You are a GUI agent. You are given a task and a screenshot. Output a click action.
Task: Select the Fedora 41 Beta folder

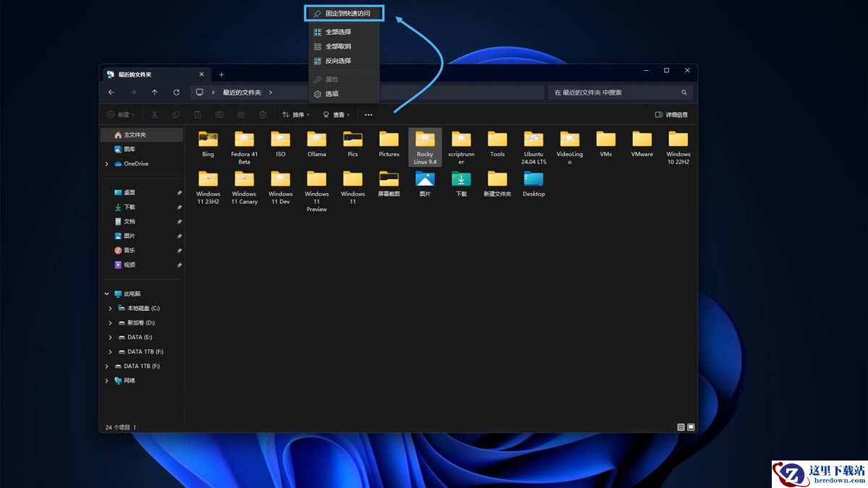244,147
